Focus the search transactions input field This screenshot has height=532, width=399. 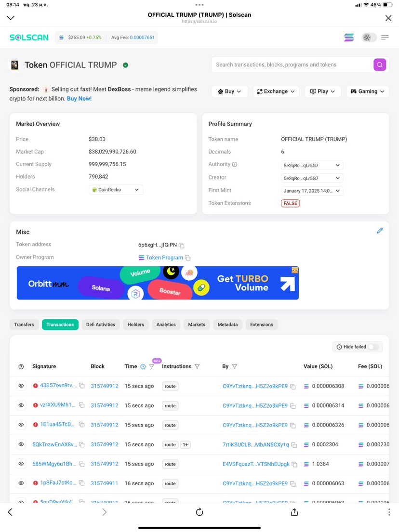(x=292, y=65)
